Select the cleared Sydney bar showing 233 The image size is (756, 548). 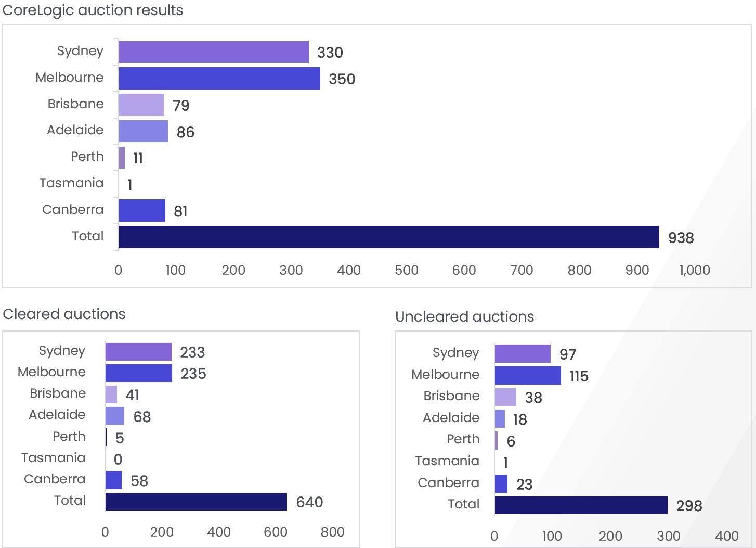tap(138, 352)
